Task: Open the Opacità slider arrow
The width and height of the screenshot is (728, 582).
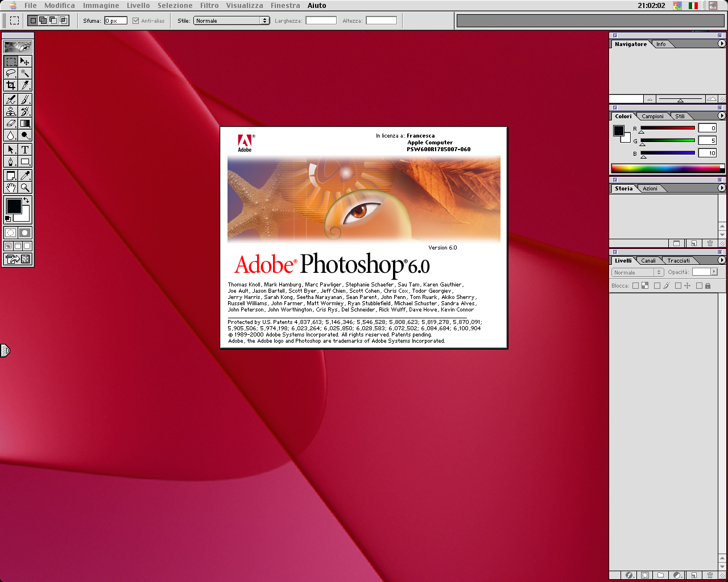Action: coord(714,272)
